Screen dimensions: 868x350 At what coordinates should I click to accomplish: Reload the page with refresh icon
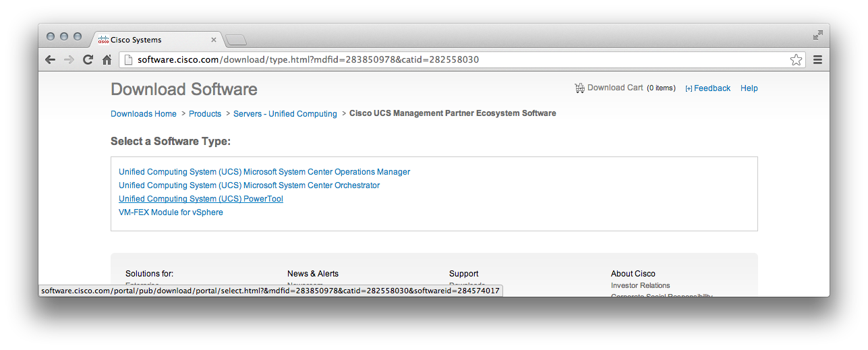click(x=88, y=60)
